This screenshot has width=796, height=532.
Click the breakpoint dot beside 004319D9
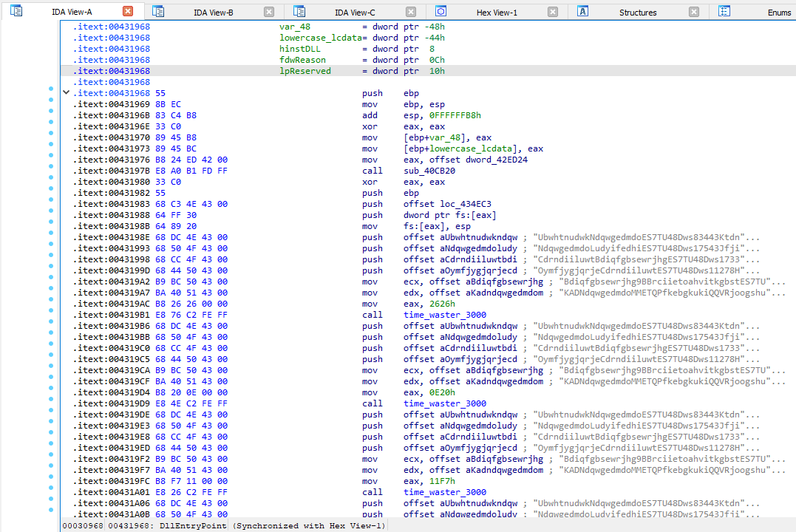pos(51,399)
